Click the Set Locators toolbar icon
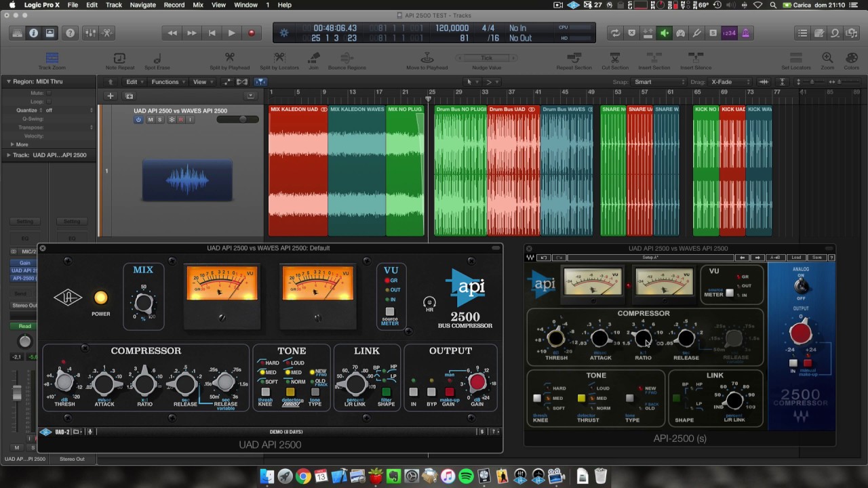This screenshot has height=488, width=868. (x=796, y=58)
